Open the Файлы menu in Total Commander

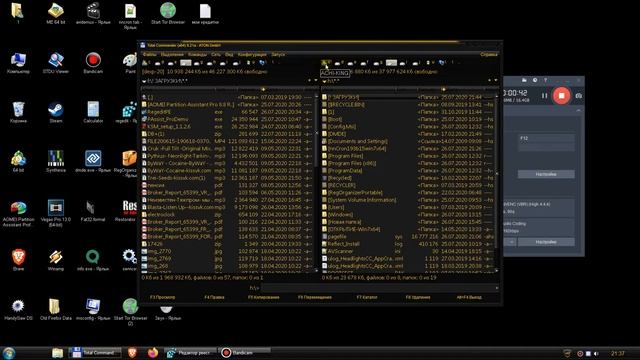pyautogui.click(x=149, y=54)
